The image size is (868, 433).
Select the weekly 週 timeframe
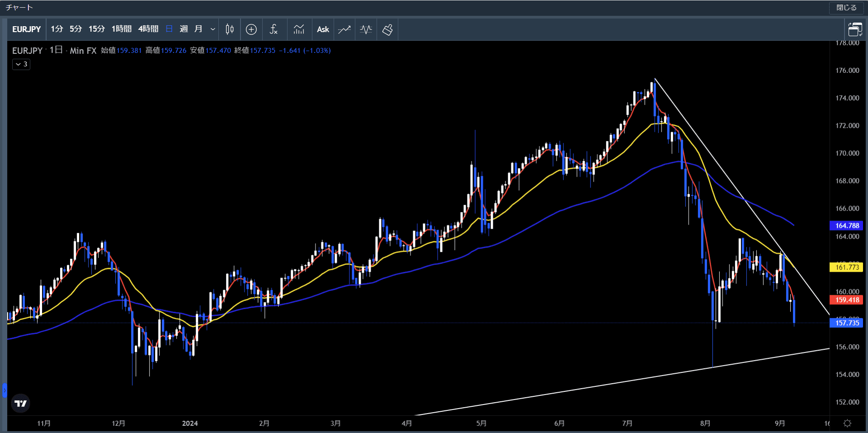(x=184, y=29)
